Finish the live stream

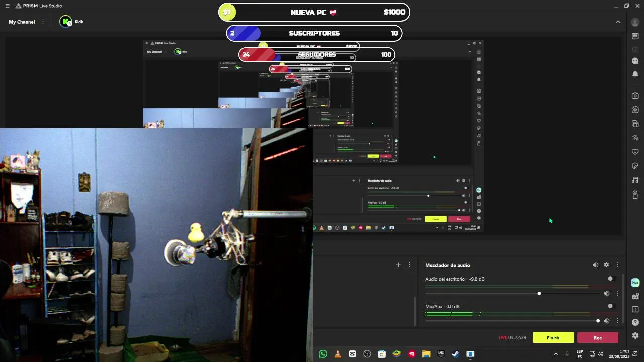[553, 338]
